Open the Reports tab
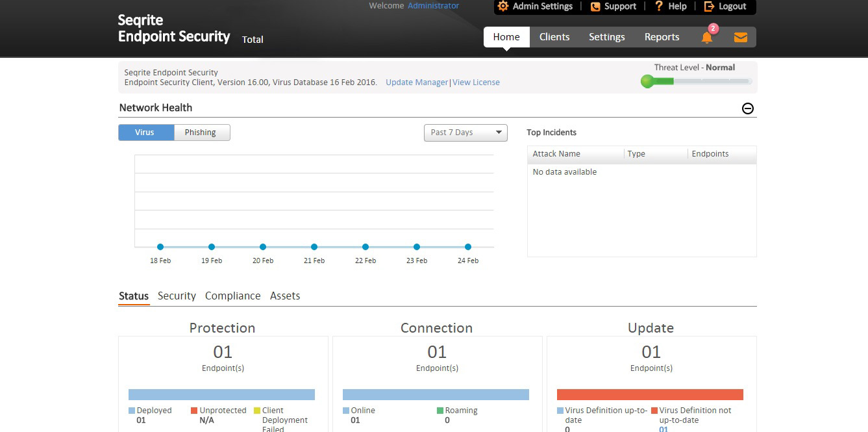Viewport: 868px width, 432px height. click(x=662, y=37)
